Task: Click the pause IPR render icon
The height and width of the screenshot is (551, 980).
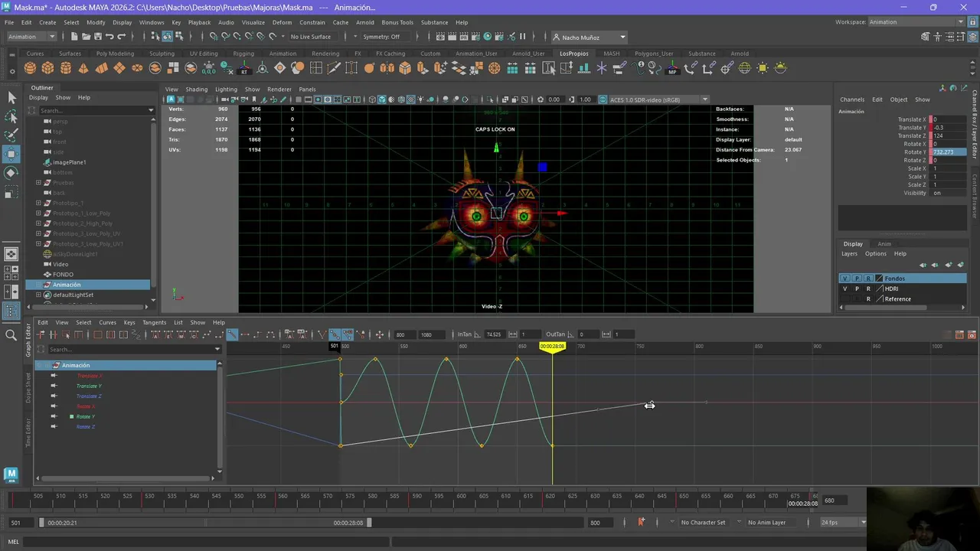Action: pos(522,37)
